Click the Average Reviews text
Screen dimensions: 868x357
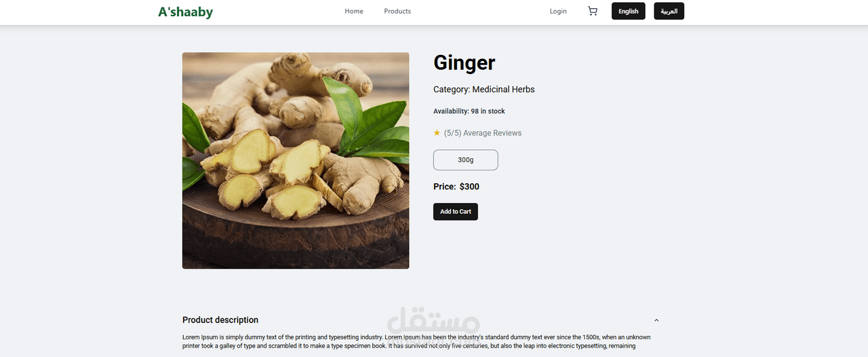(492, 133)
